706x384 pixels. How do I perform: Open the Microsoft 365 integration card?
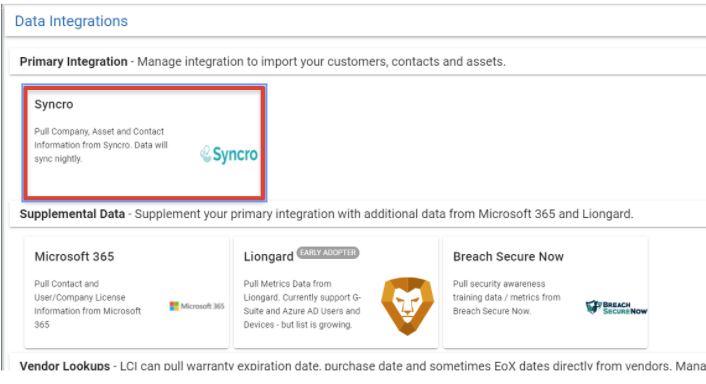(127, 292)
